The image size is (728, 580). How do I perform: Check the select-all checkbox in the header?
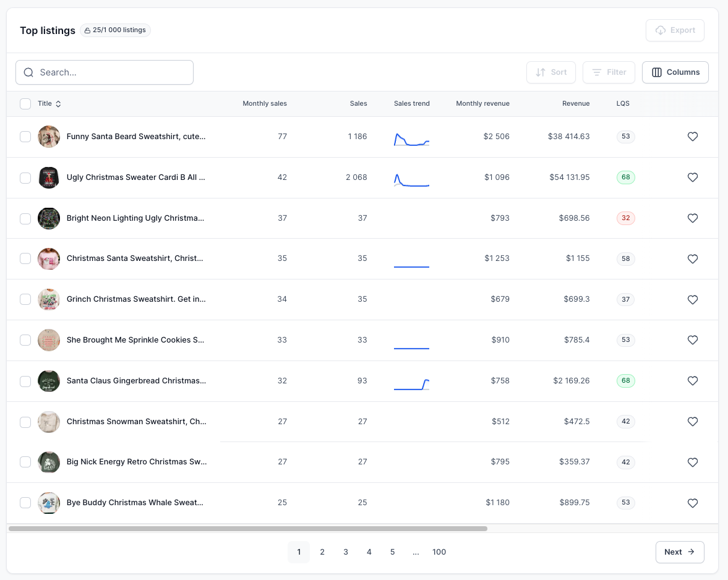pos(25,103)
